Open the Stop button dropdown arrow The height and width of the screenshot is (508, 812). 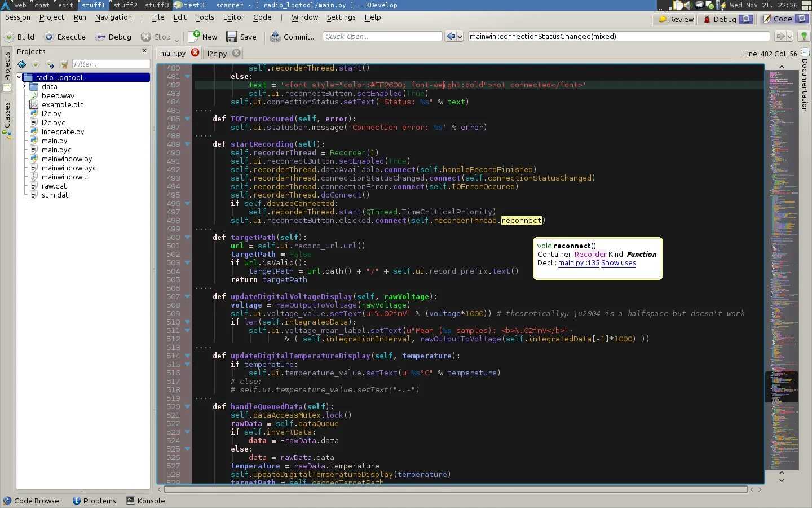coord(176,40)
